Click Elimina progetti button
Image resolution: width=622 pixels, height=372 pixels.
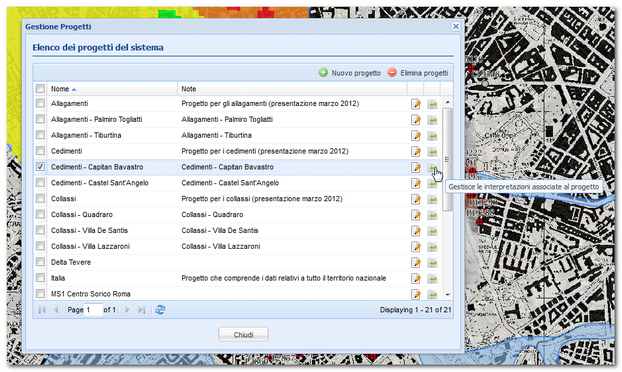[418, 73]
